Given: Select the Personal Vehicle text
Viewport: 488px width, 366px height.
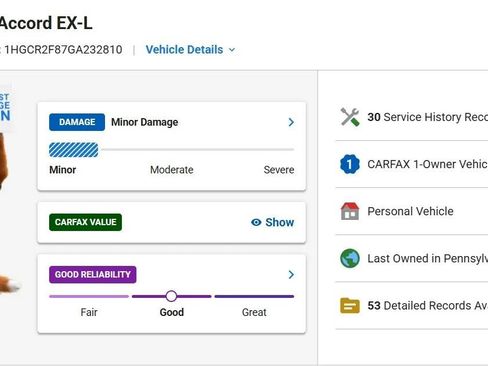Looking at the screenshot, I should point(410,211).
